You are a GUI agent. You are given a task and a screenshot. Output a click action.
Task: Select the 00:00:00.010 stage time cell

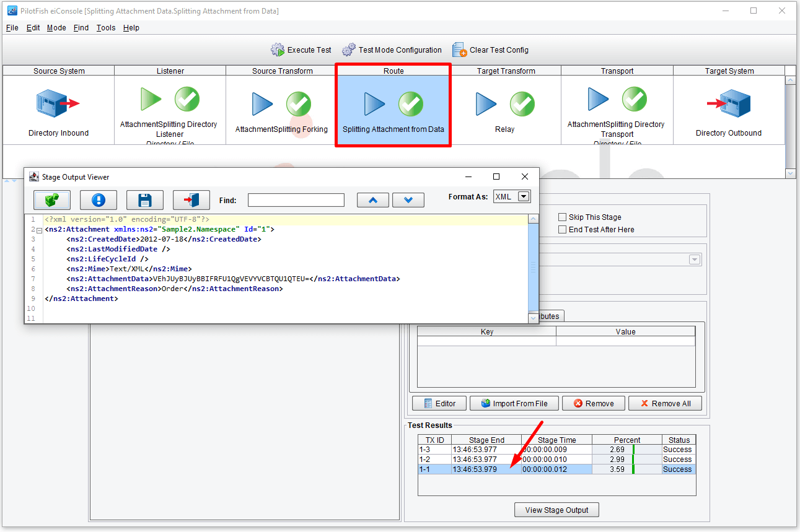point(556,460)
